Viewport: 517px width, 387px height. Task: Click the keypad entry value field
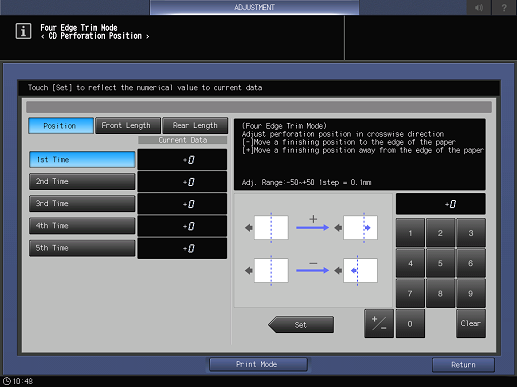[x=441, y=204]
